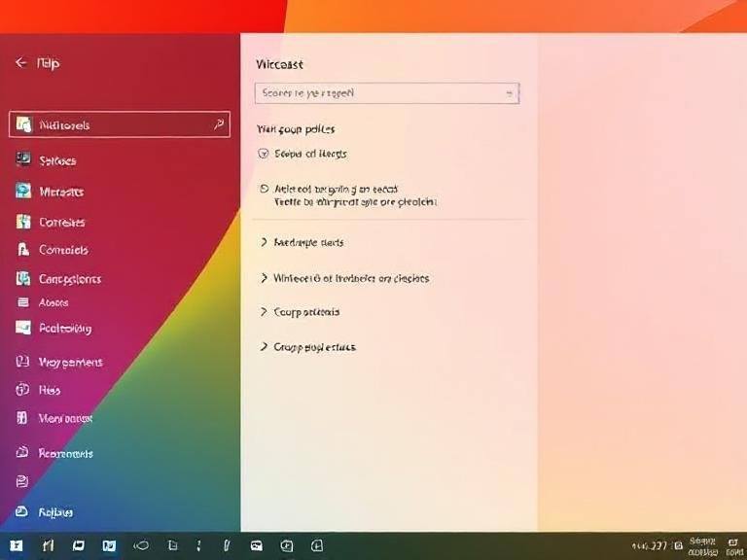
Task: Open the 'Aboes' list-lines sidebar icon
Action: point(23,302)
